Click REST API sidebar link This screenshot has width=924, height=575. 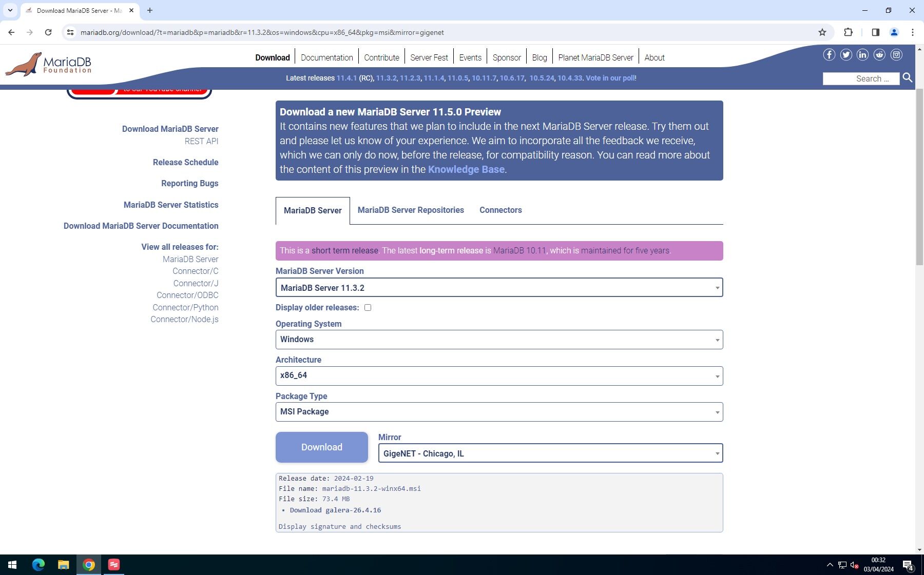click(201, 142)
